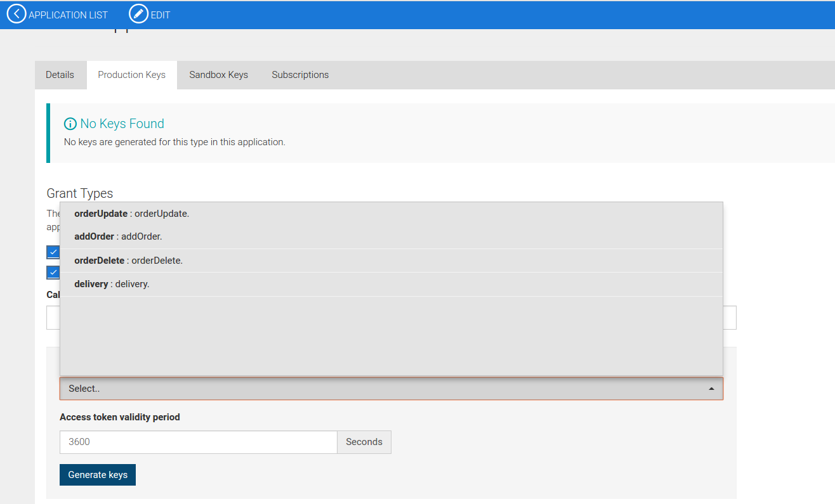Click the pencil Edit icon
835x504 pixels.
click(138, 13)
